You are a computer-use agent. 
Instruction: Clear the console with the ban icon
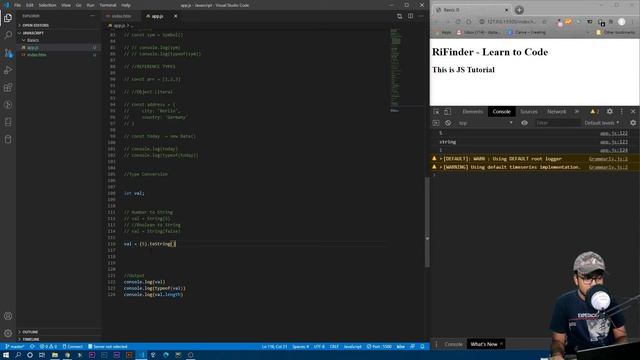tap(448, 123)
